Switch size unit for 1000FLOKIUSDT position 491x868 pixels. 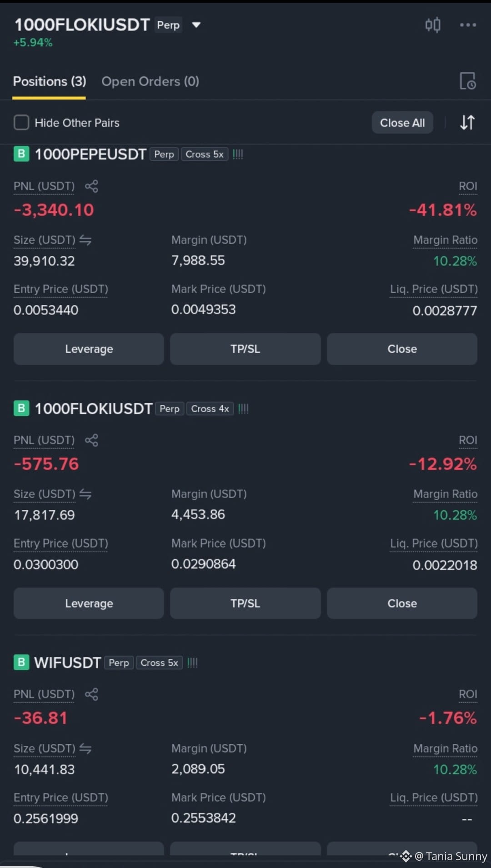pos(85,494)
